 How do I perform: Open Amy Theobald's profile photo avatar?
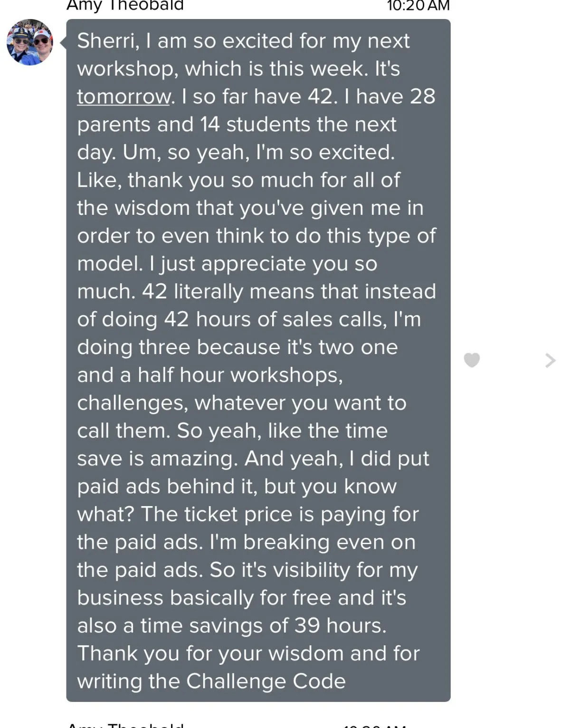(30, 42)
